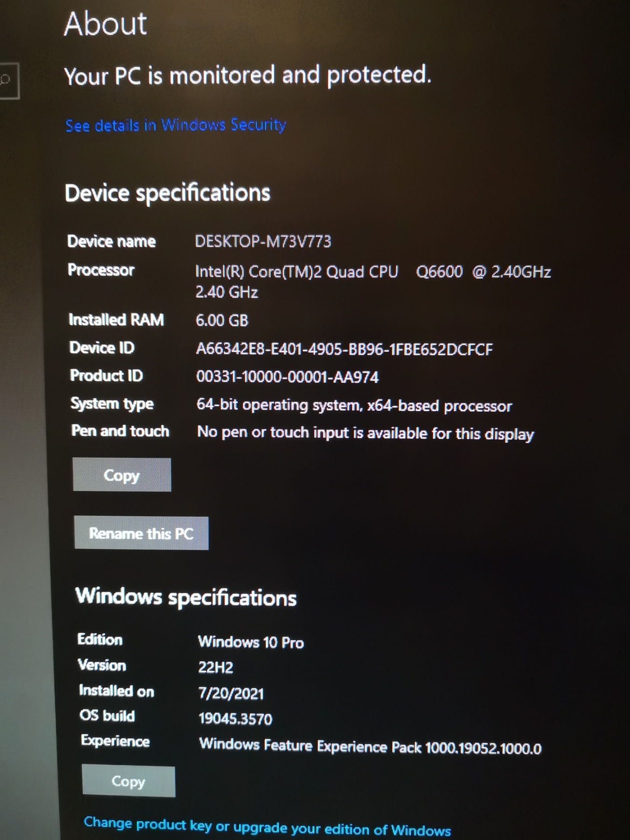Click the System type label
Viewport: 630px width, 840px height.
pos(112,404)
